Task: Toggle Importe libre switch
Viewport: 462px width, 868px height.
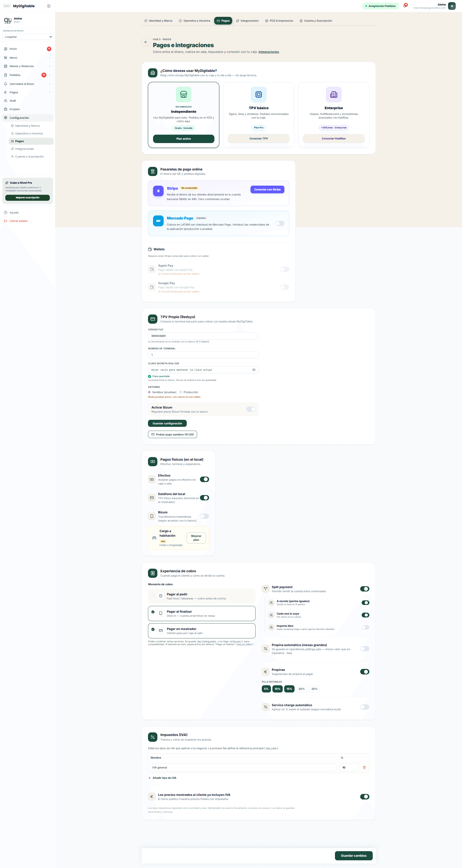Action: [x=365, y=627]
